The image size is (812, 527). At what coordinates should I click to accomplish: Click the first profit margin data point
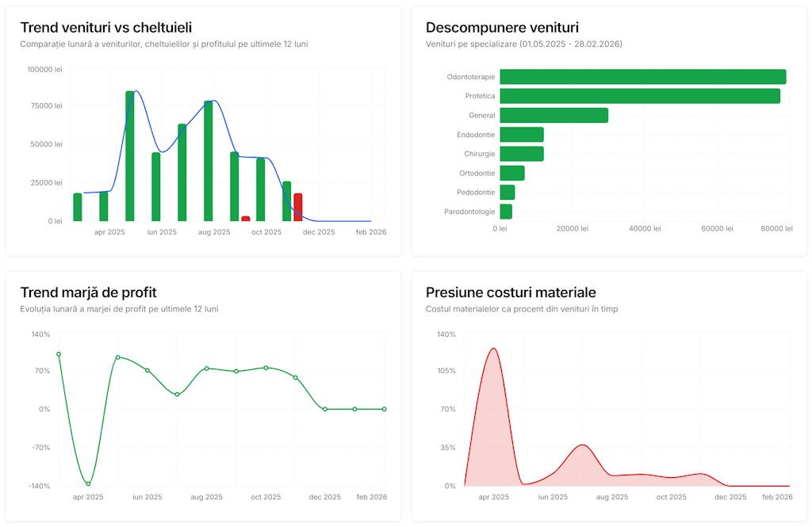pos(59,354)
